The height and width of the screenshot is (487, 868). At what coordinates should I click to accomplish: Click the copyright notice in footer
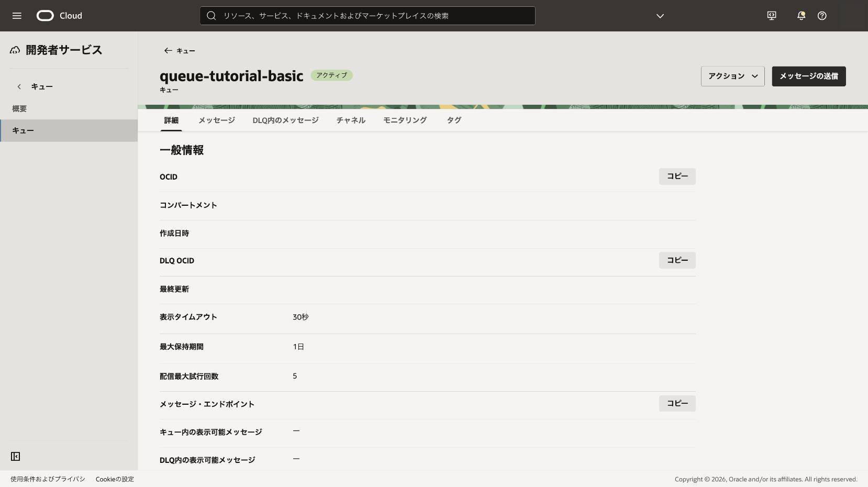(766, 479)
